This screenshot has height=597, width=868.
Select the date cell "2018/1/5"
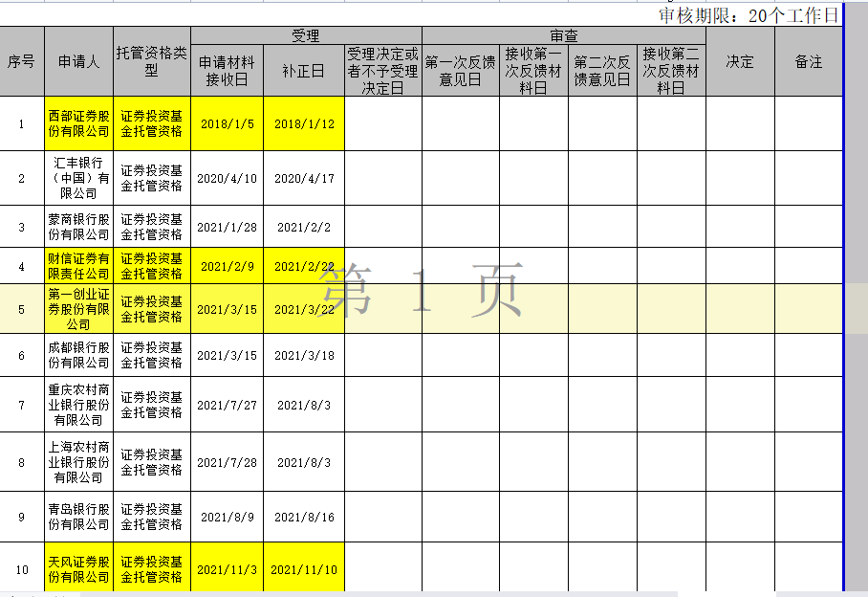(227, 123)
